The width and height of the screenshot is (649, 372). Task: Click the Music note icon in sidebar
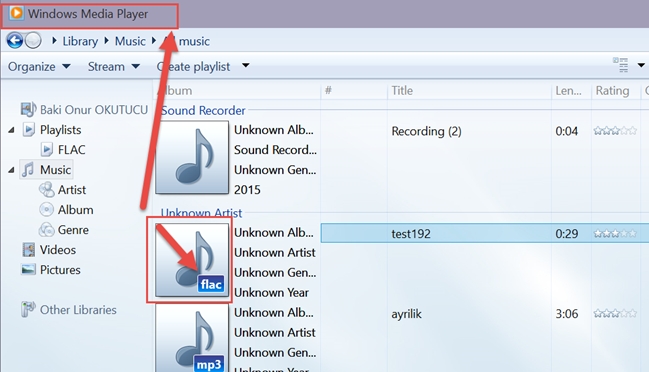tap(28, 169)
